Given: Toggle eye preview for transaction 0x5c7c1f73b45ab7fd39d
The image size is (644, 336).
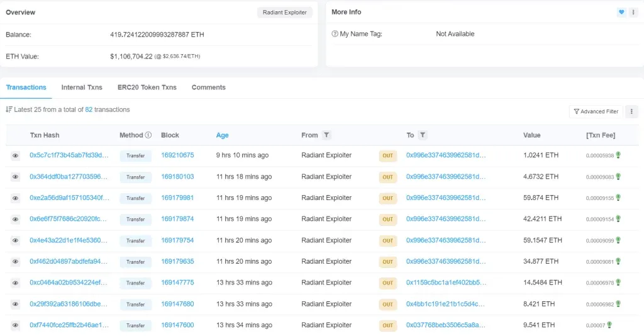Looking at the screenshot, I should click(15, 155).
